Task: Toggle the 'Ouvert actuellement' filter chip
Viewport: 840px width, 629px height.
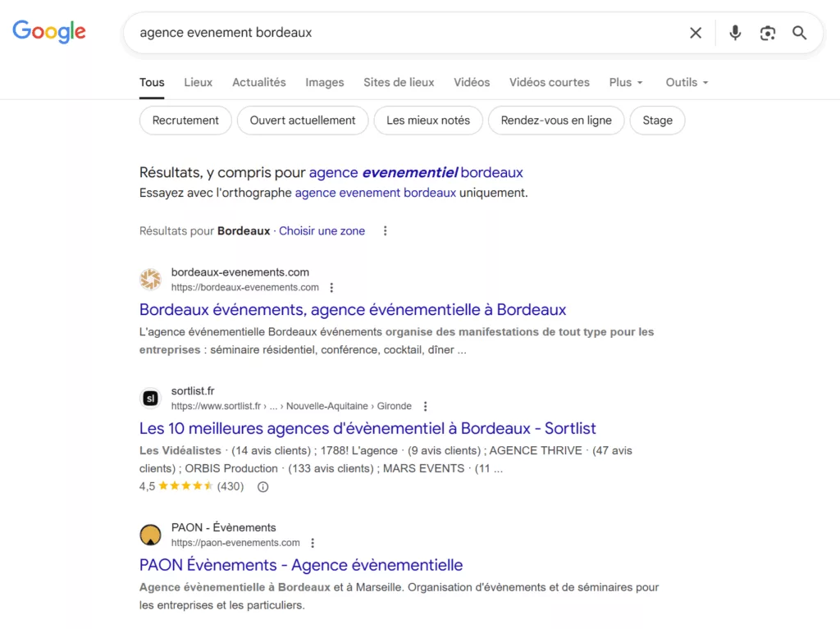Action: click(x=303, y=121)
